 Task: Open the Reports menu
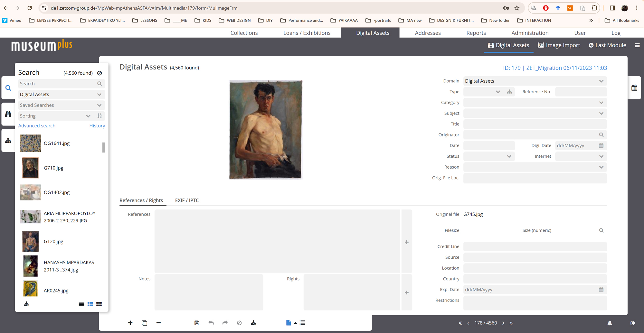click(x=476, y=33)
